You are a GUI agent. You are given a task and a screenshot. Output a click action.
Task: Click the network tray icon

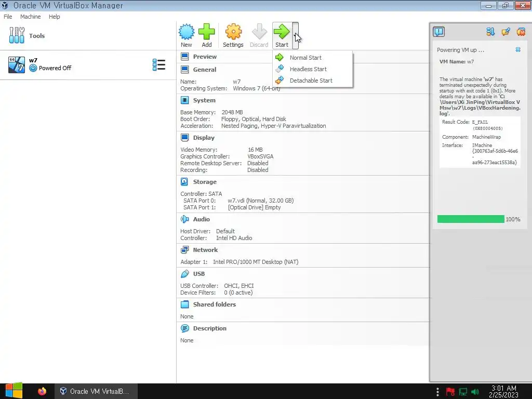point(463,392)
